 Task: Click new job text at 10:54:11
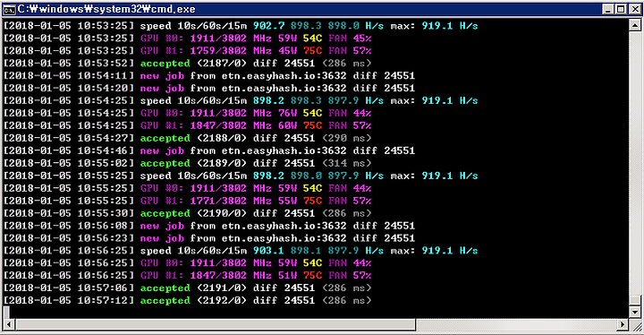click(x=162, y=76)
